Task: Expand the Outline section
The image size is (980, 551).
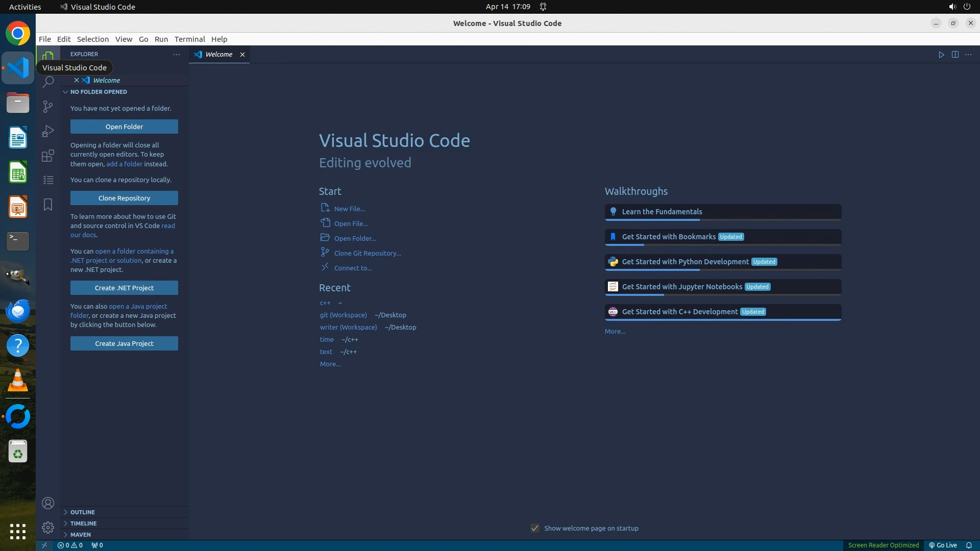Action: tap(83, 512)
